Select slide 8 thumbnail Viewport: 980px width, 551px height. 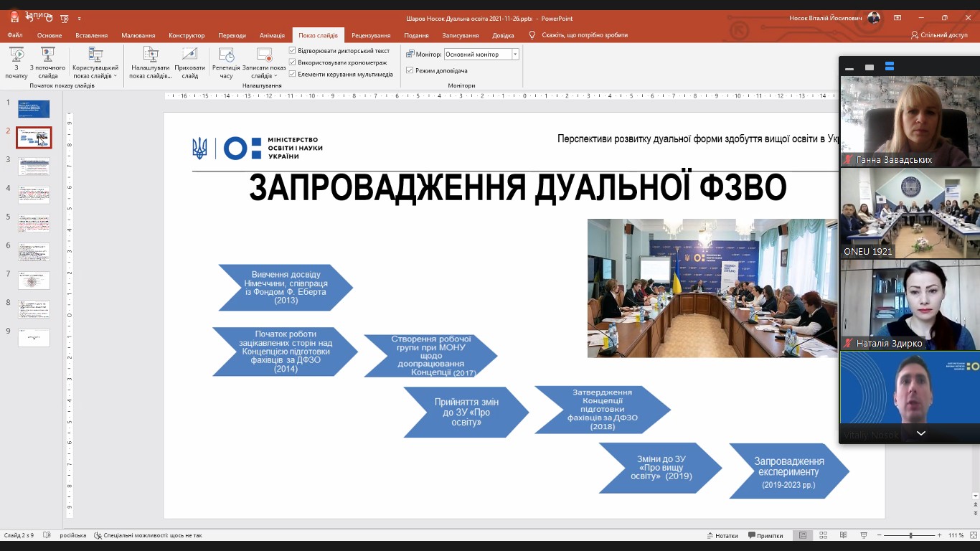[x=34, y=309]
